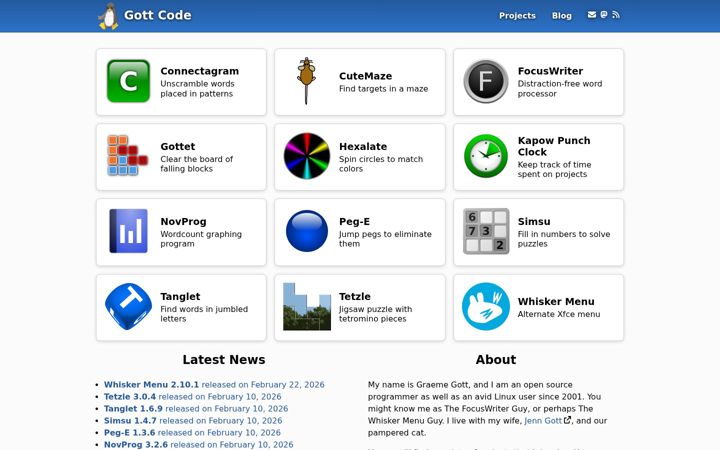The image size is (720, 450).
Task: Open the Projects navigation item
Action: click(x=517, y=16)
